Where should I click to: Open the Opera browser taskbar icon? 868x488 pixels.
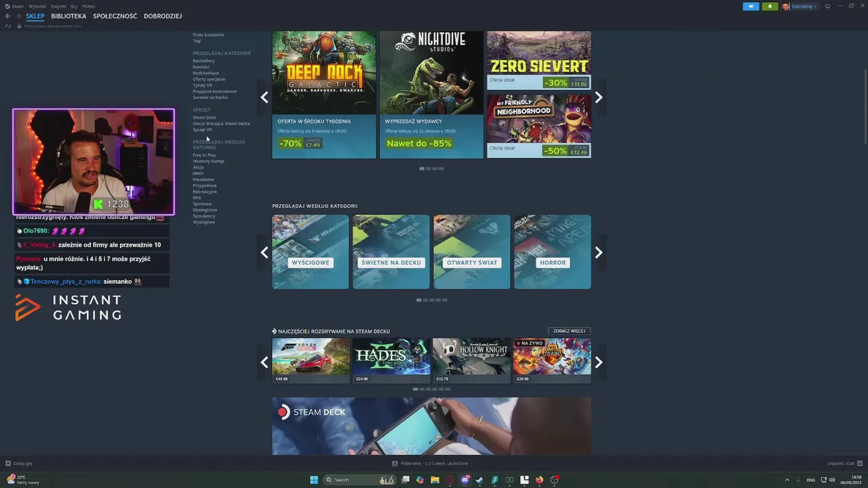pos(450,480)
